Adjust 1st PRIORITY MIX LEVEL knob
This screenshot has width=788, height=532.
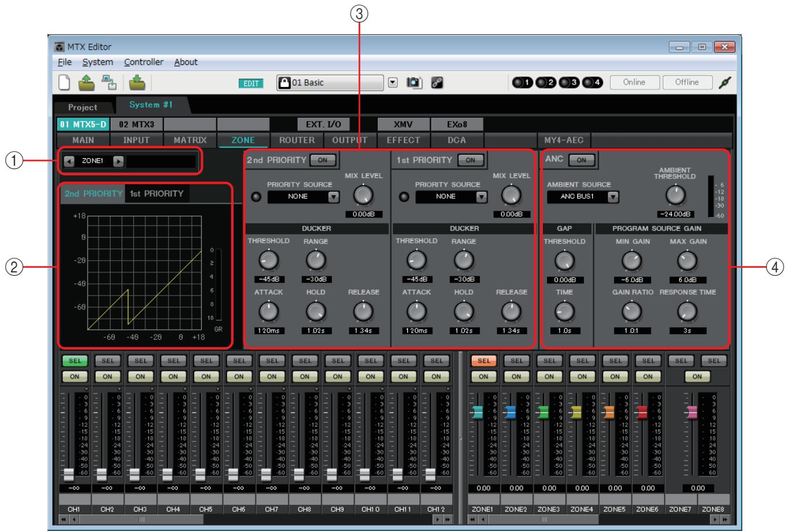511,196
